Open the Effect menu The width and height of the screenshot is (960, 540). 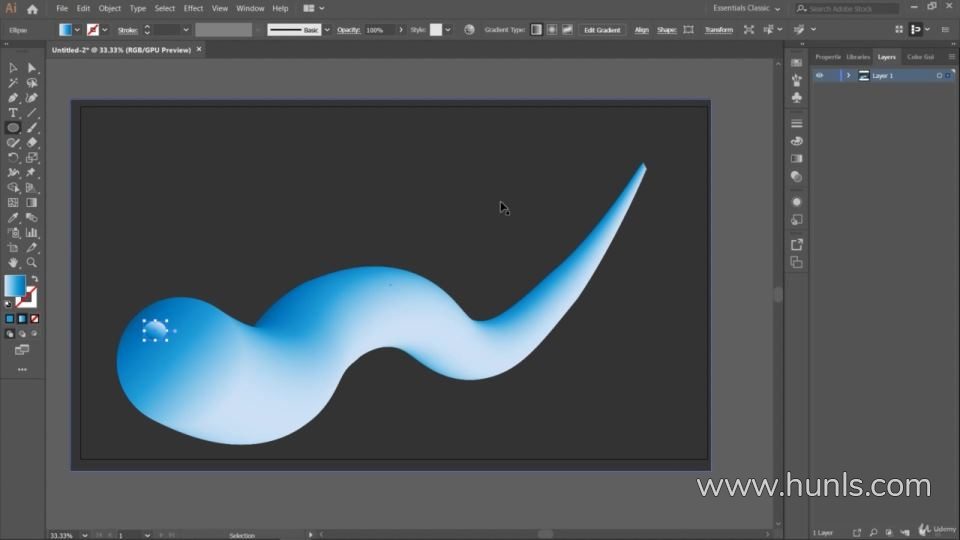(193, 8)
